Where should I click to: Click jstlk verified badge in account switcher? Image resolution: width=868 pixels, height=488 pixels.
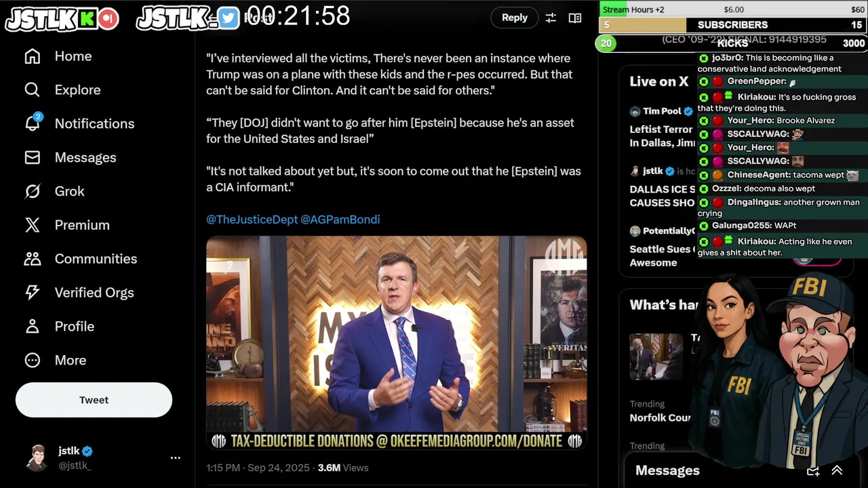click(87, 451)
